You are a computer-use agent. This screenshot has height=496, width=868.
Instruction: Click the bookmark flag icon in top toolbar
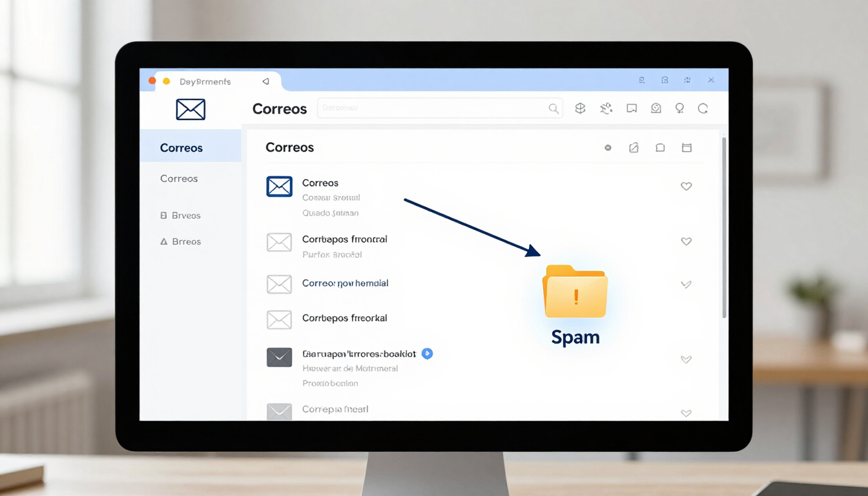click(x=632, y=108)
